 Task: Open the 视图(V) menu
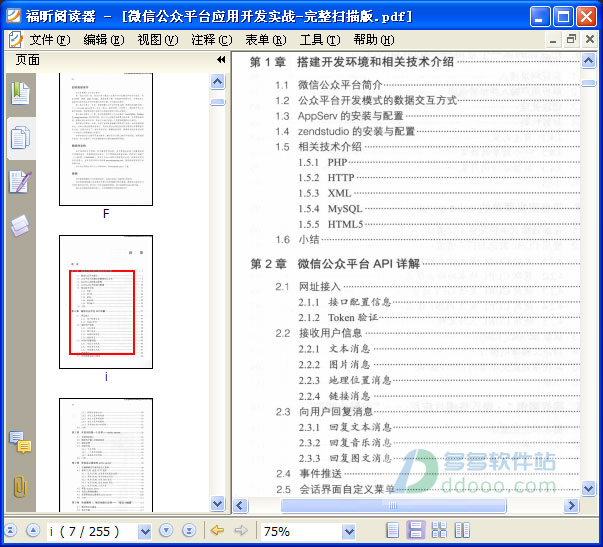158,40
